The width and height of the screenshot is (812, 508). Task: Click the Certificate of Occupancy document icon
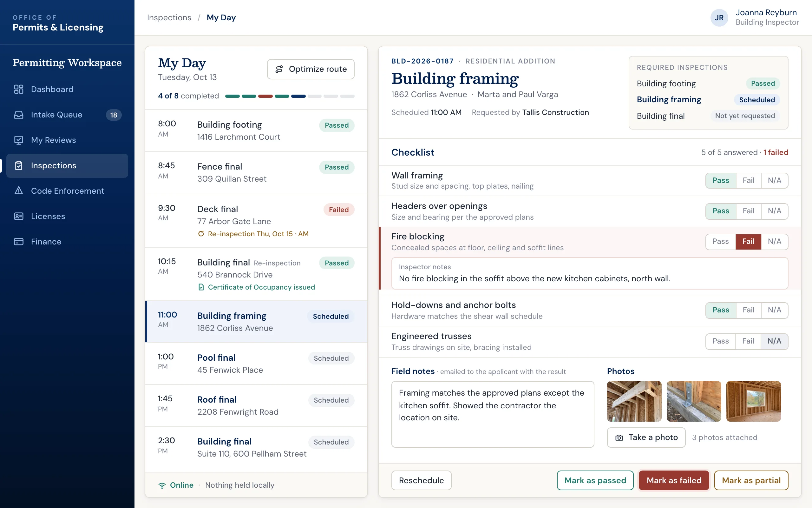pos(201,287)
